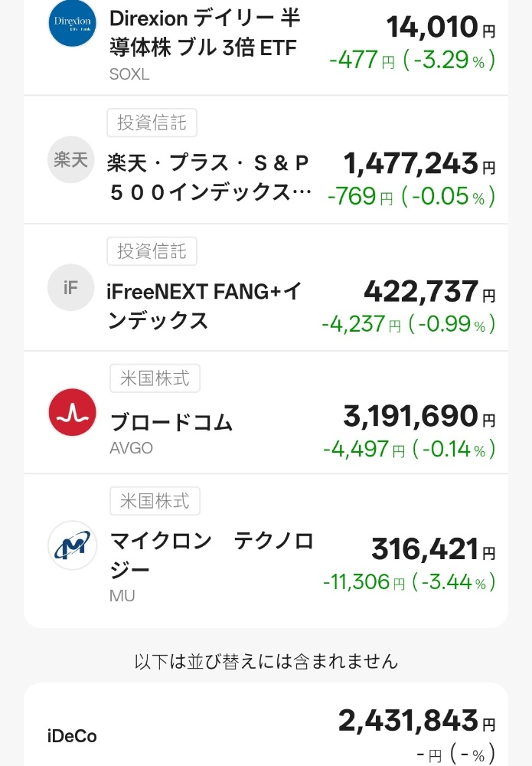Viewport: 532px width, 766px height.
Task: Tap the 3,191,690円 Broadcom valuation
Action: [x=419, y=416]
